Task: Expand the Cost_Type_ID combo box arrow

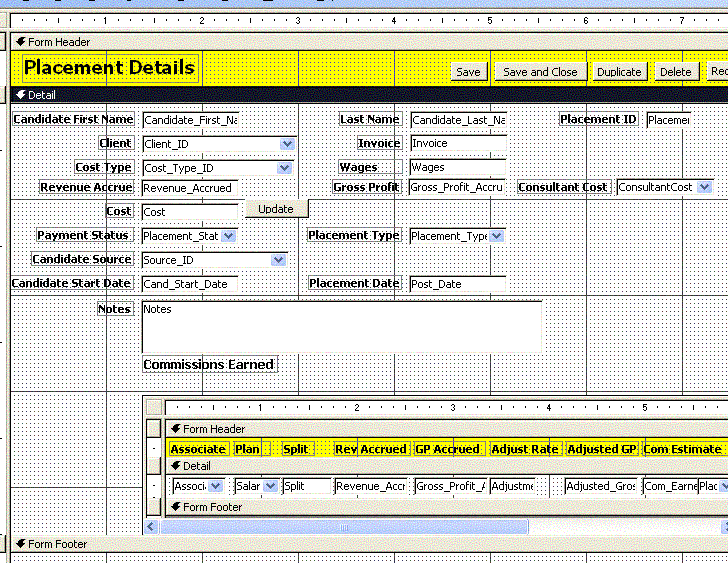Action: (x=287, y=168)
